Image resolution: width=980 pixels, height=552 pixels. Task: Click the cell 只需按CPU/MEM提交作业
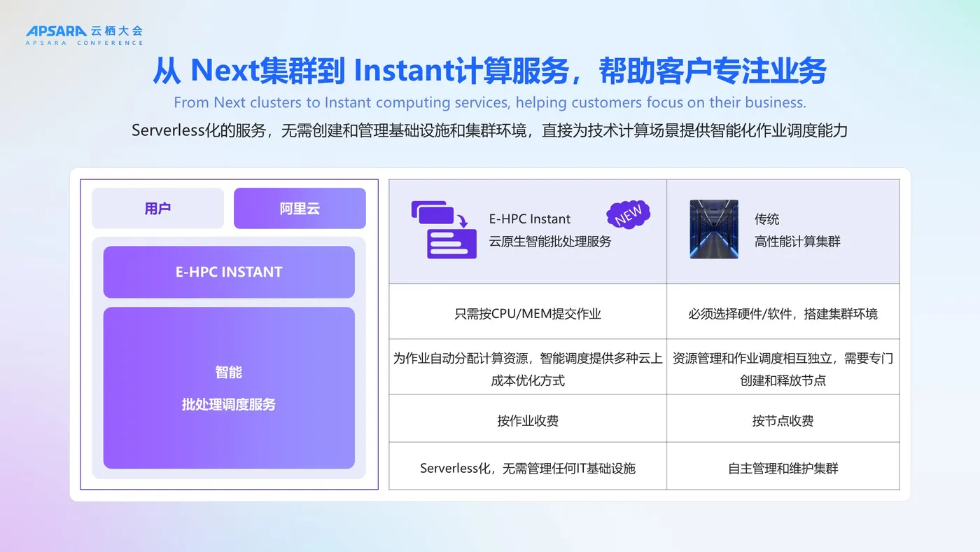528,312
